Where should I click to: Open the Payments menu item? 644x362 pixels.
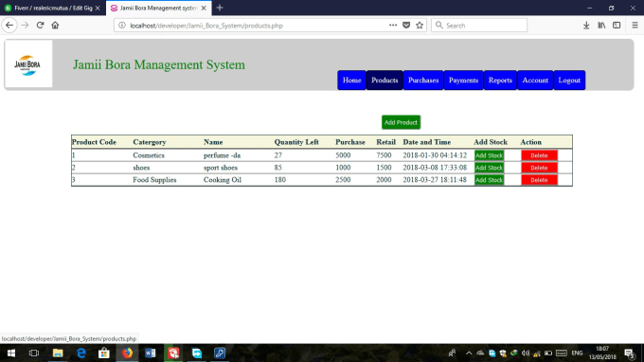pos(463,81)
